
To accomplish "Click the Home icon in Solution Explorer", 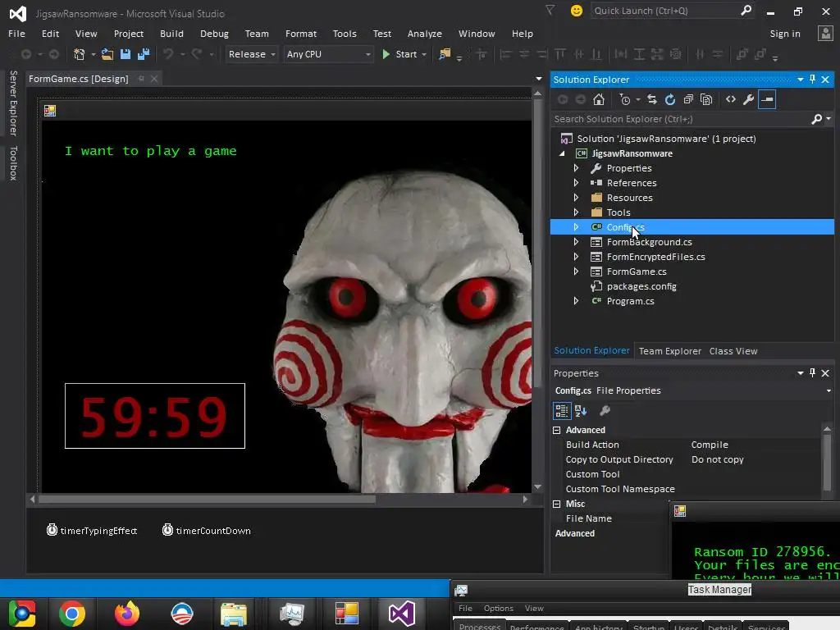I will pos(599,99).
